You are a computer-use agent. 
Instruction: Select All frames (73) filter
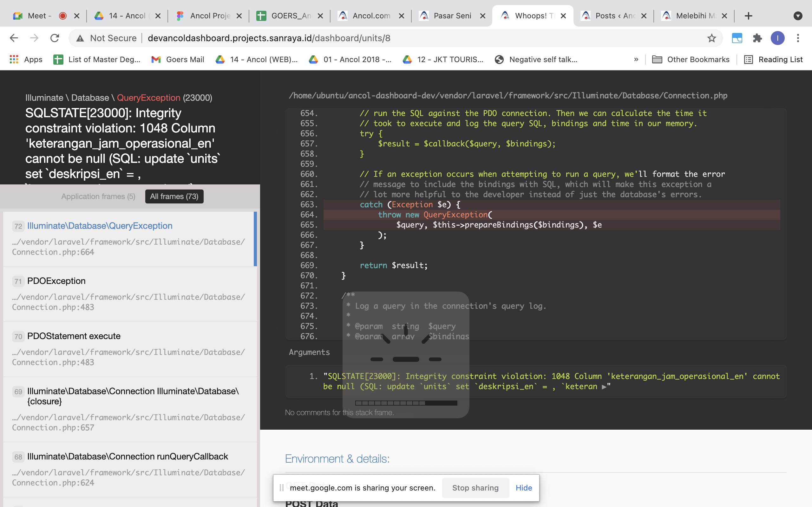coord(174,196)
